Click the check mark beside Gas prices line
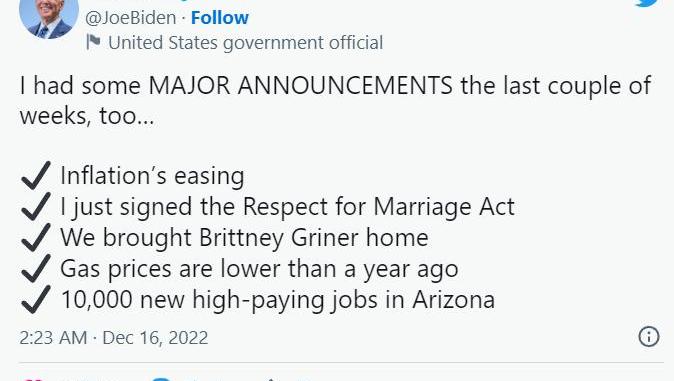The width and height of the screenshot is (674, 381). click(36, 268)
